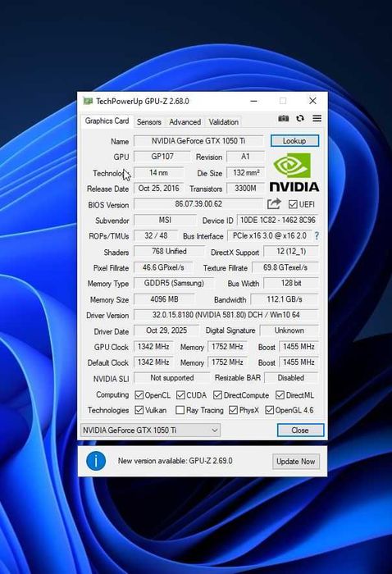Click the Bandwidth field 112.1 GB/s
The image size is (392, 574).
point(285,299)
